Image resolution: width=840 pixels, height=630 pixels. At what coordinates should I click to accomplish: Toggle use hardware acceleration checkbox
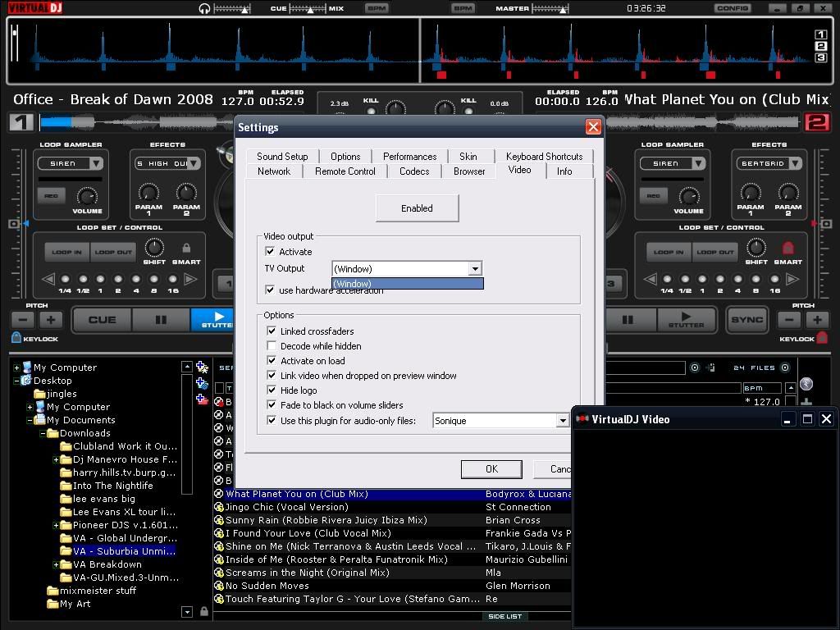tap(270, 290)
